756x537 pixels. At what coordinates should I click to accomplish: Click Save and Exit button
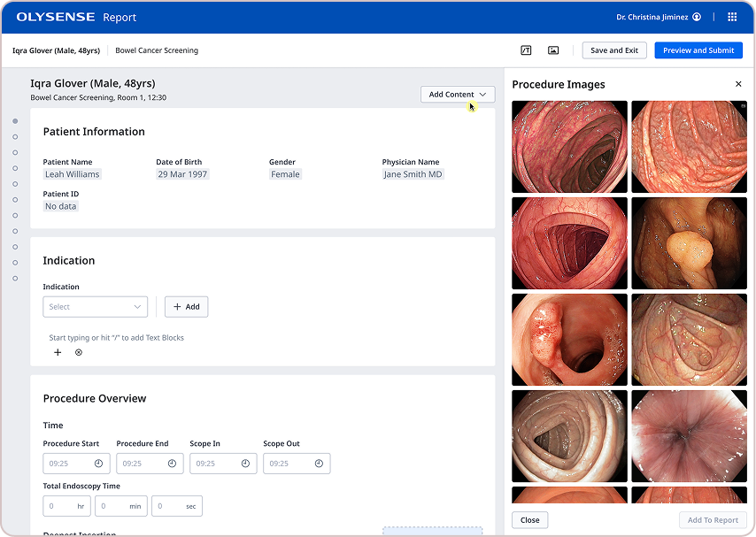pyautogui.click(x=614, y=50)
